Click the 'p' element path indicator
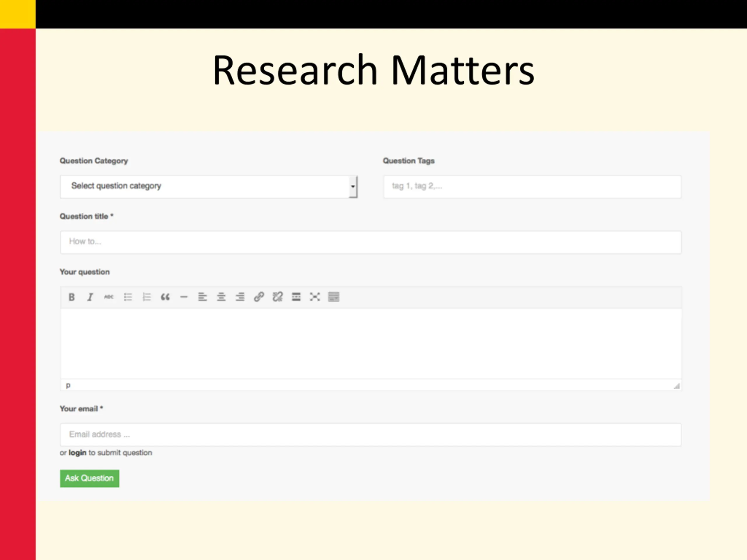 [68, 386]
